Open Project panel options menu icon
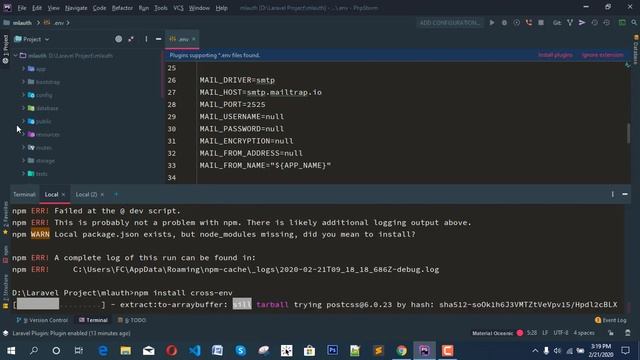This screenshot has height=360, width=640. point(146,39)
